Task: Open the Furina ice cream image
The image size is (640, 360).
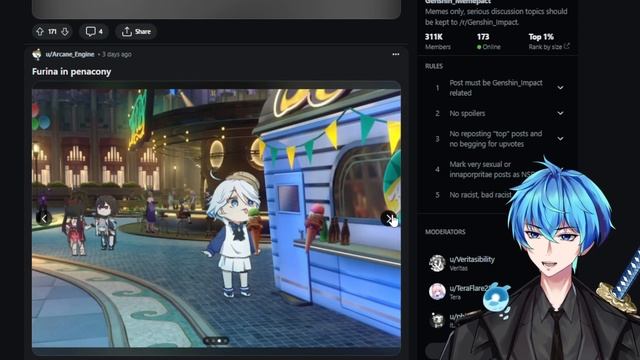Action: pos(216,218)
